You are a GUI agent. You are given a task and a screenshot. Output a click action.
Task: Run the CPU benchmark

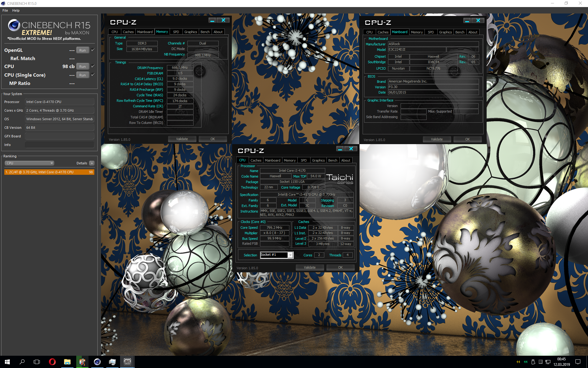pos(83,67)
